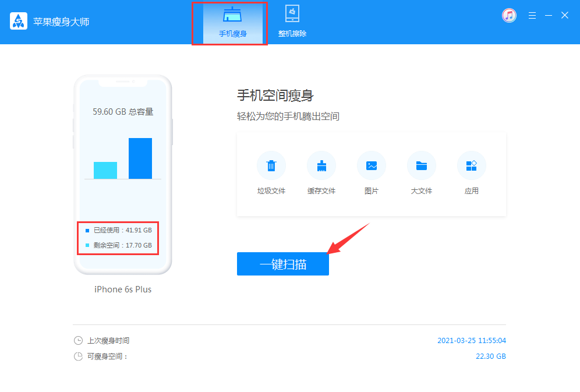Click the 上次瘦身时间 label
580x392 pixels.
pyautogui.click(x=108, y=341)
